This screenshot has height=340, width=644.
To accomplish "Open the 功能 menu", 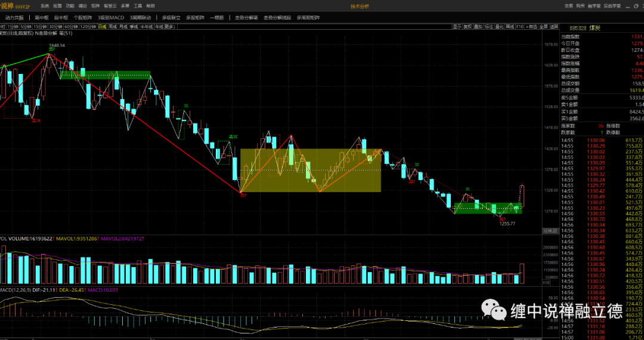I will (70, 6).
